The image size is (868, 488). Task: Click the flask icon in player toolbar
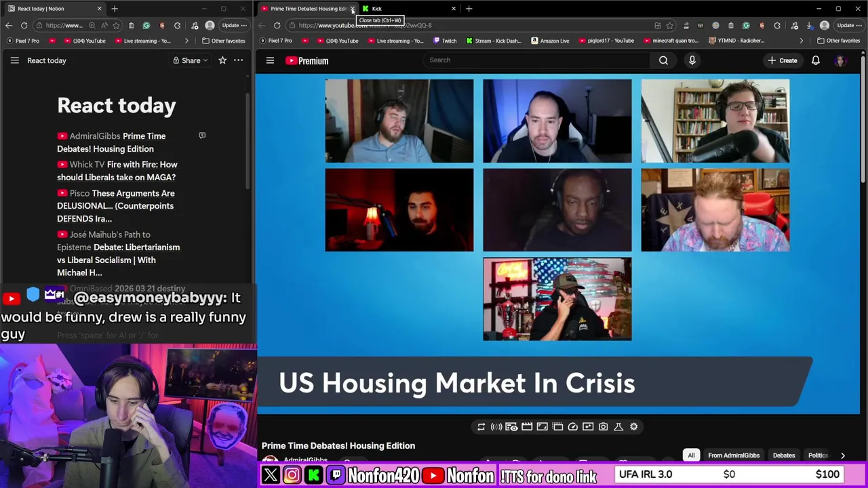pyautogui.click(x=618, y=426)
